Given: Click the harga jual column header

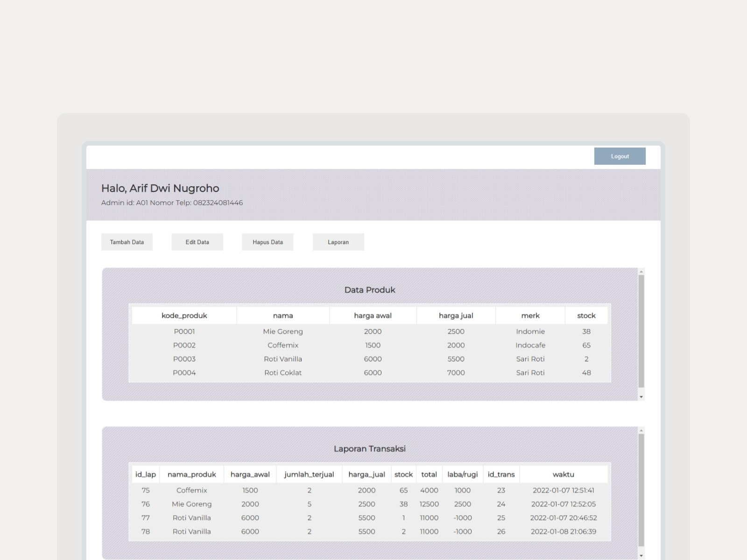Looking at the screenshot, I should 456,315.
